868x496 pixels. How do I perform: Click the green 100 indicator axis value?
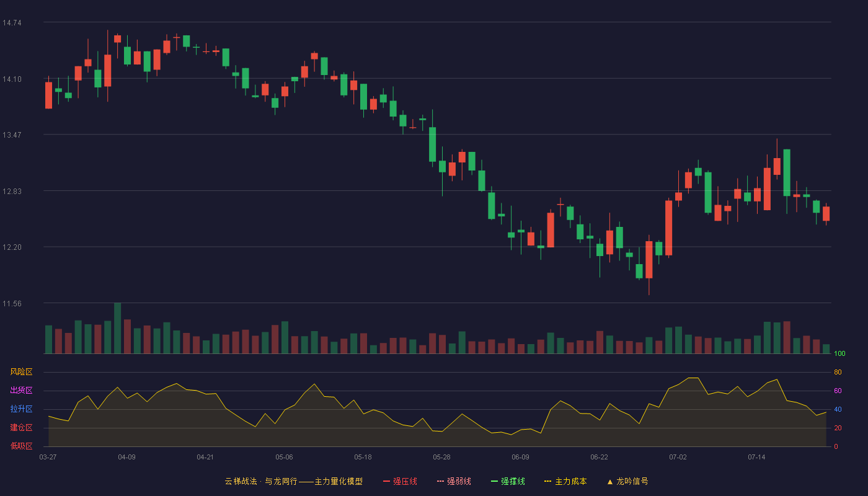(x=839, y=354)
